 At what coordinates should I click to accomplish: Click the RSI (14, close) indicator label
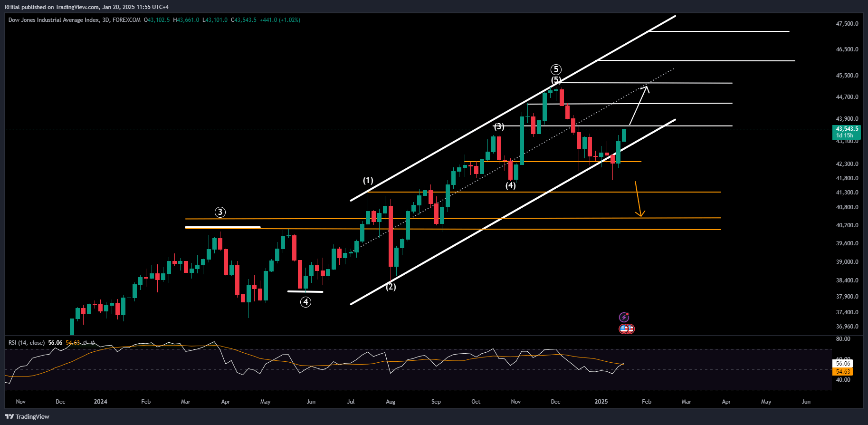[x=27, y=343]
